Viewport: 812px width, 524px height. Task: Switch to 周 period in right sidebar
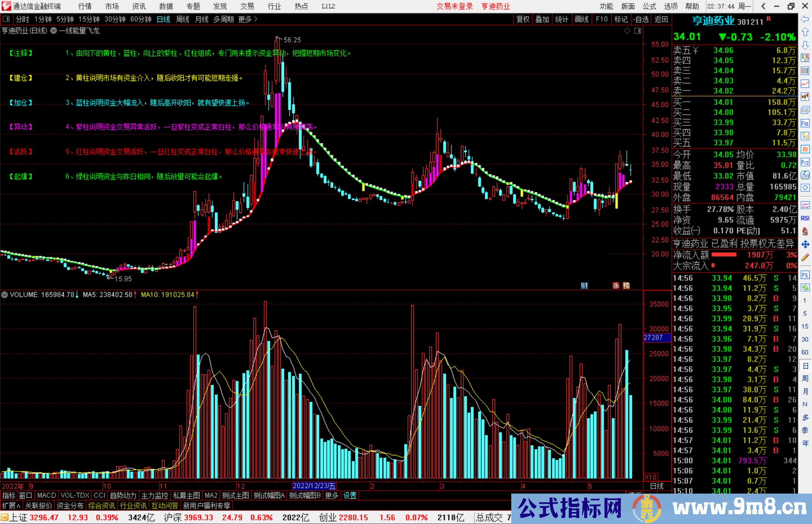(x=805, y=379)
